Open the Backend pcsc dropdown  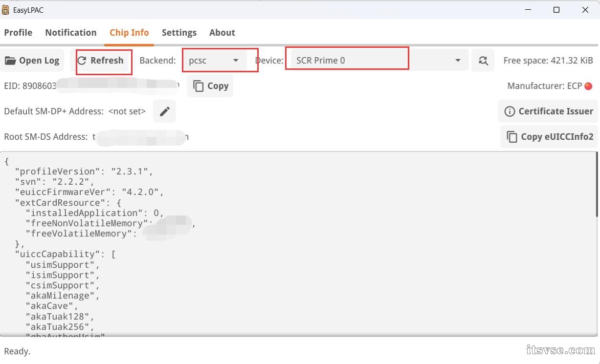point(215,61)
